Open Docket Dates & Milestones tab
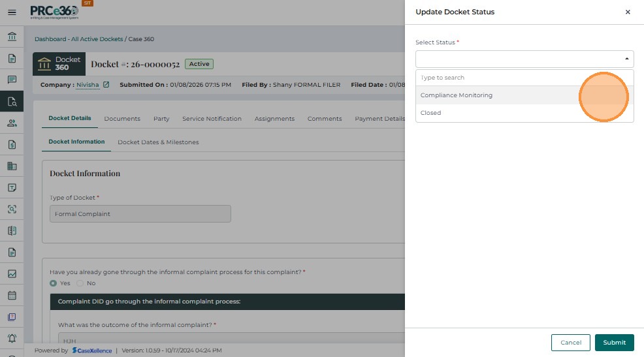644x357 pixels. [x=158, y=142]
